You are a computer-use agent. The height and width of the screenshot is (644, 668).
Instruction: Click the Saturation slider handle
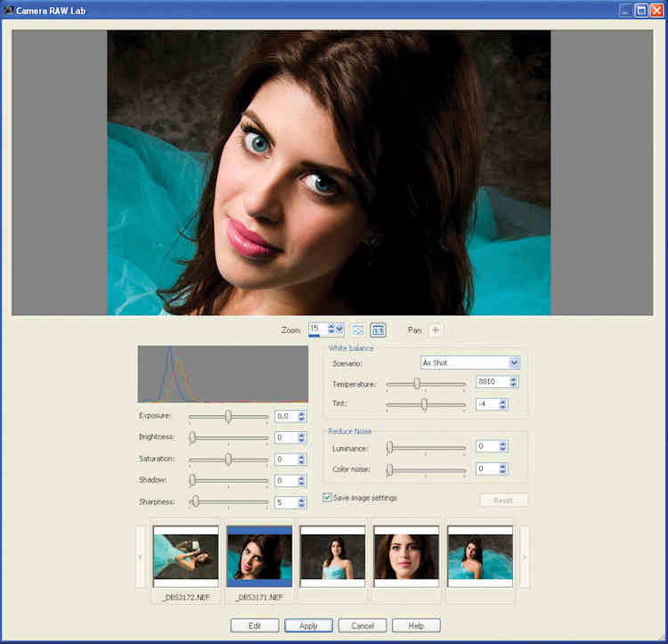[228, 459]
